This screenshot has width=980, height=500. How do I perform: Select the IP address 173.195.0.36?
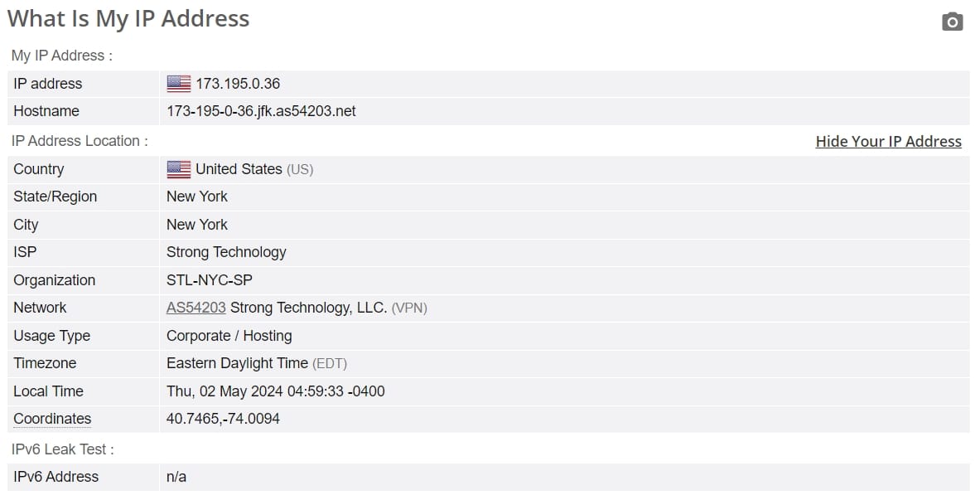[x=238, y=84]
